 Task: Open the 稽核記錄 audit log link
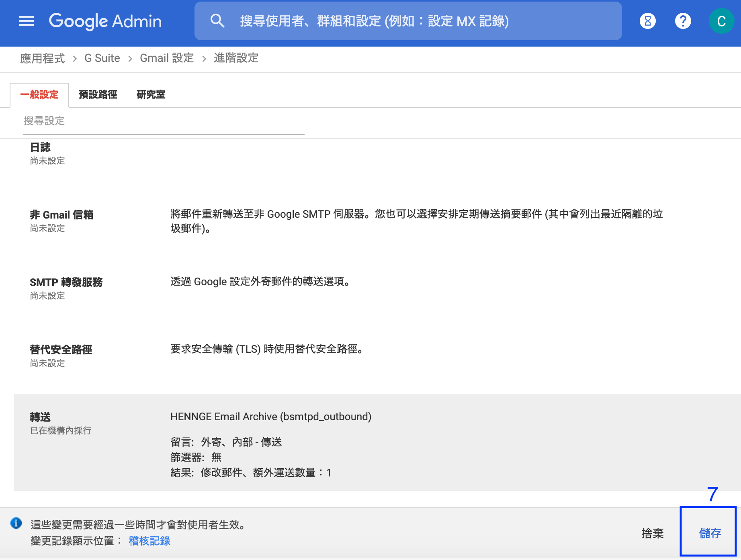[x=149, y=541]
